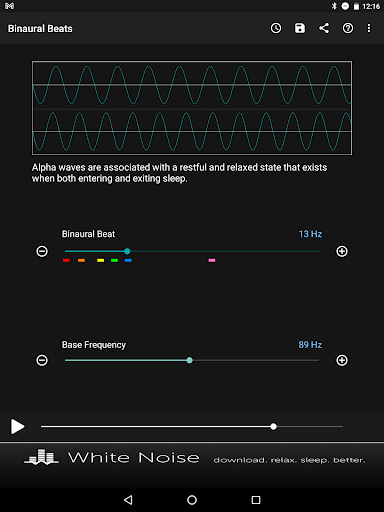Select the orange preset marker
The width and height of the screenshot is (384, 512).
coord(81,260)
